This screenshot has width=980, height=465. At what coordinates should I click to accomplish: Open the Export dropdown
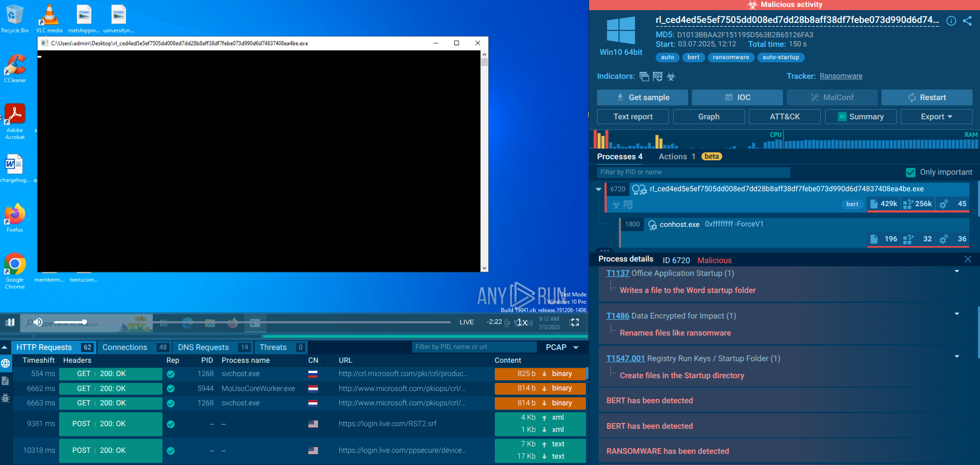pyautogui.click(x=936, y=117)
